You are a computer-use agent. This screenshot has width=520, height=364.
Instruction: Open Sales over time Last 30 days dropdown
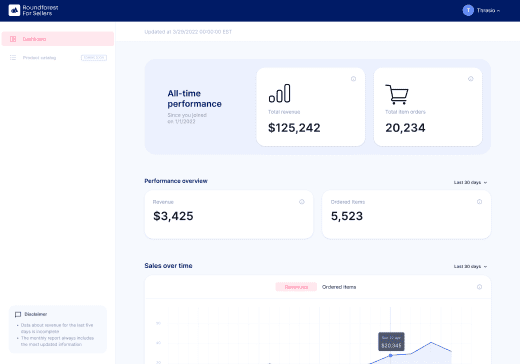(x=470, y=266)
